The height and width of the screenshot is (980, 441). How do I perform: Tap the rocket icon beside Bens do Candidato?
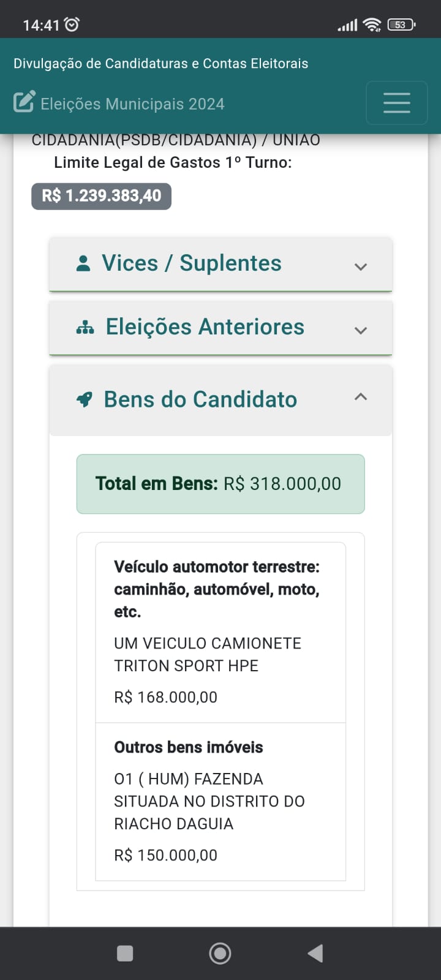click(85, 400)
